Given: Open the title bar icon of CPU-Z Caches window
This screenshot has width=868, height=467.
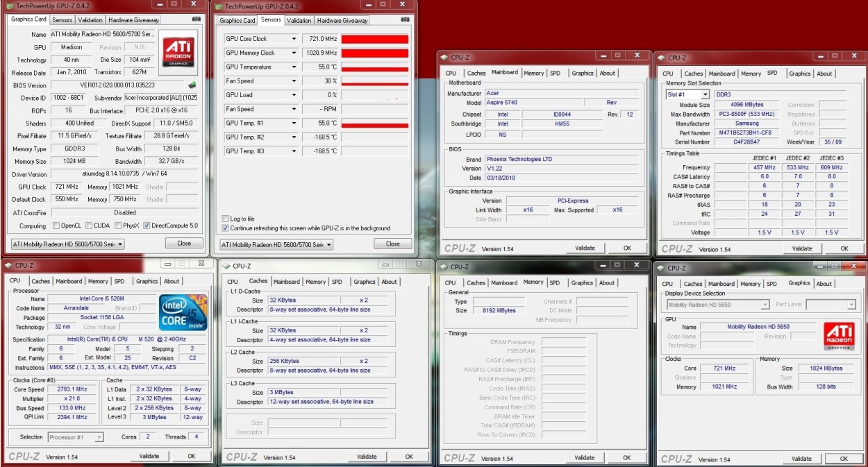Looking at the screenshot, I should [226, 266].
